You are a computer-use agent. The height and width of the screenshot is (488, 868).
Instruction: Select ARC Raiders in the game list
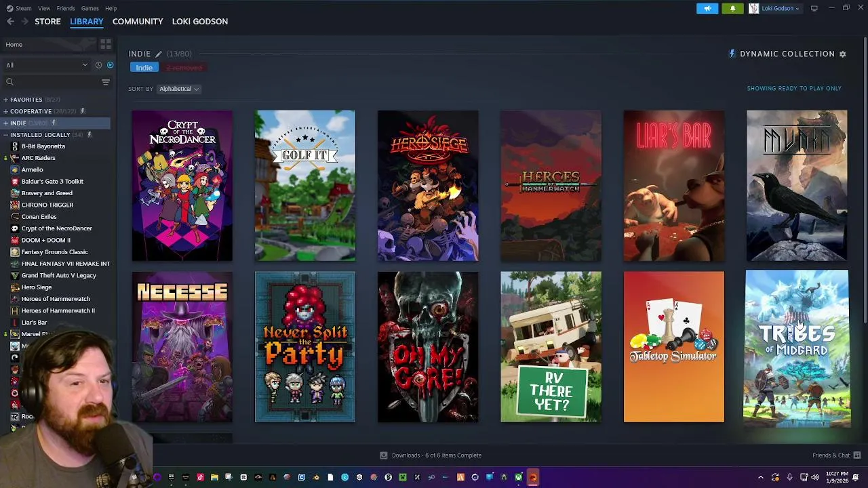click(x=38, y=158)
